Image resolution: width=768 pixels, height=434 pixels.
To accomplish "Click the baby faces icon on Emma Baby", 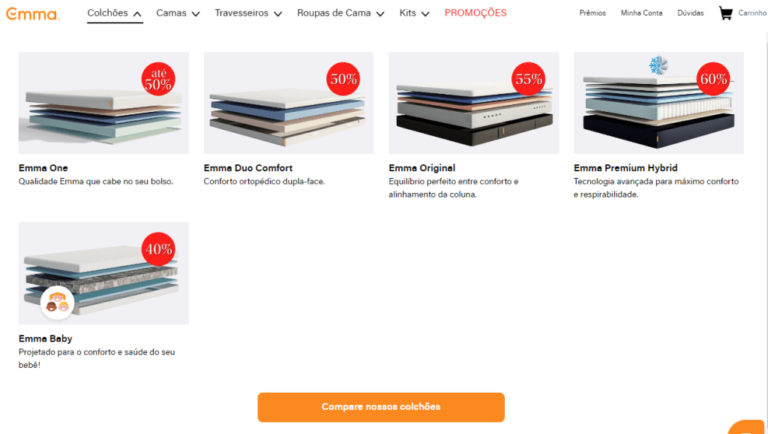I will [57, 303].
